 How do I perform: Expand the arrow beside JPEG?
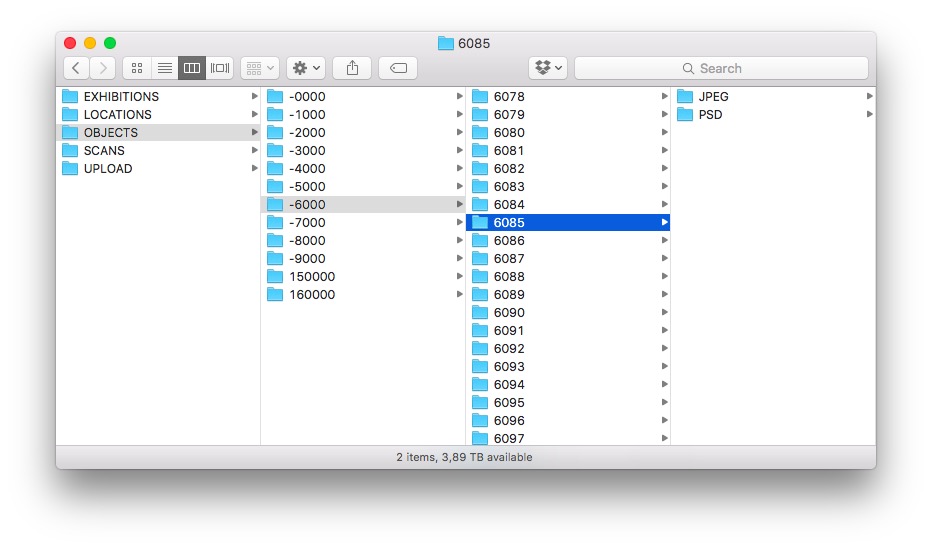pos(870,96)
